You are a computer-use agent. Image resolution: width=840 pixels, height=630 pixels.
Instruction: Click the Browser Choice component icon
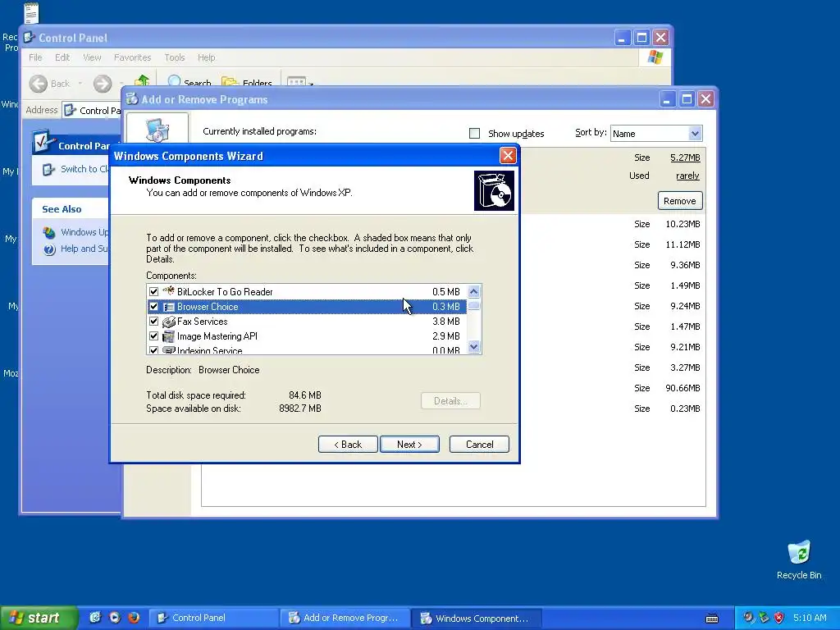point(169,307)
